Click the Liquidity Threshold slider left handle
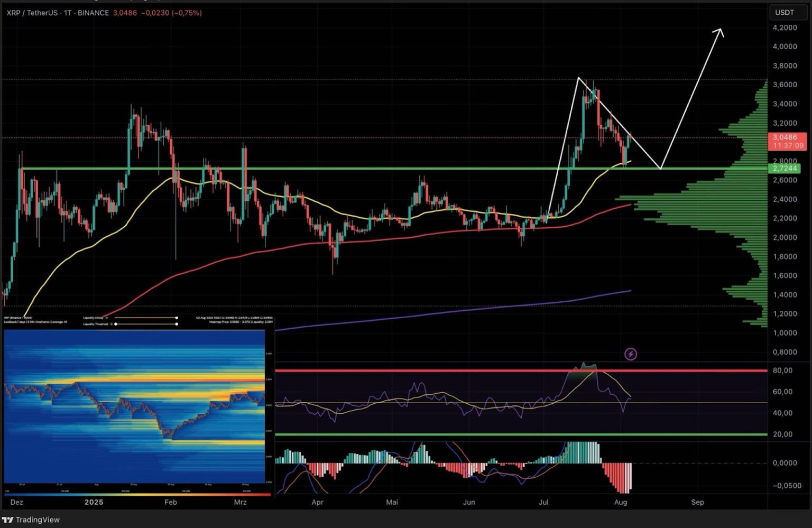The image size is (812, 528). [116, 324]
